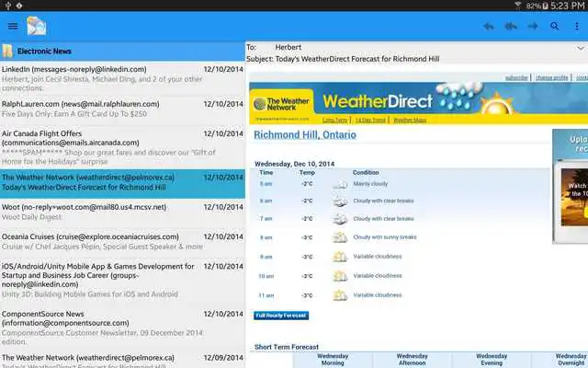This screenshot has width=588, height=368.
Task: Click the sunset advertisement image
Action: 574,197
